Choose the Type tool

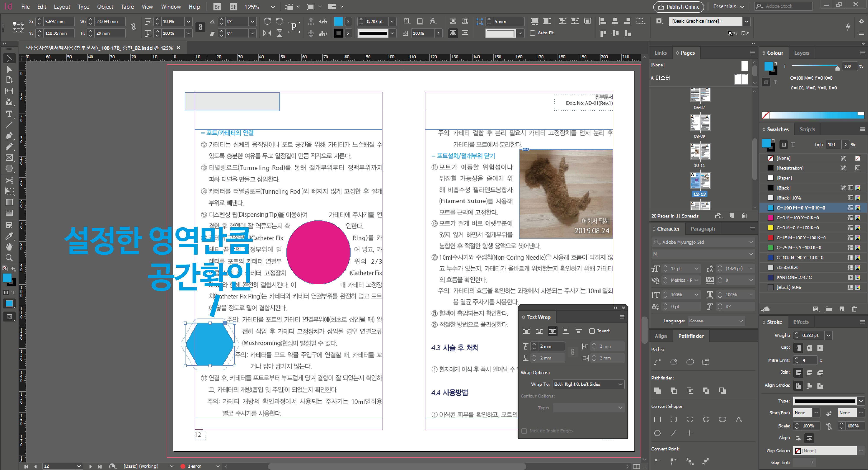point(9,114)
